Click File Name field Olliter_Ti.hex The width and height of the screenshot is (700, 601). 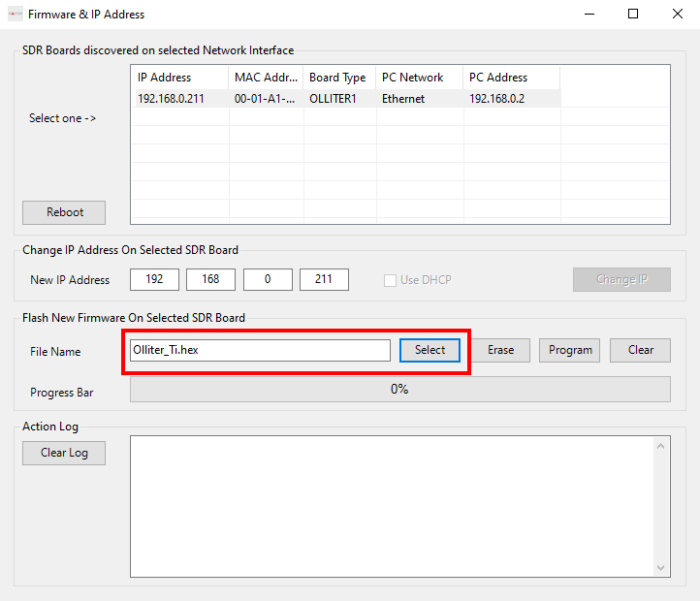coord(260,350)
